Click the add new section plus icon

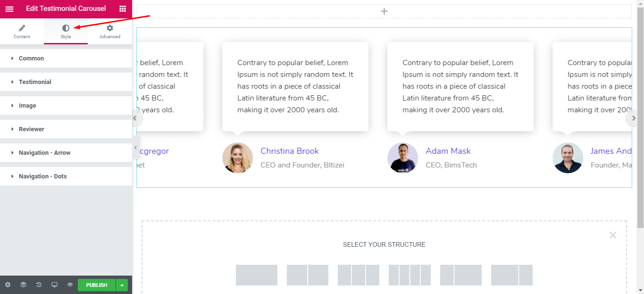(x=384, y=11)
